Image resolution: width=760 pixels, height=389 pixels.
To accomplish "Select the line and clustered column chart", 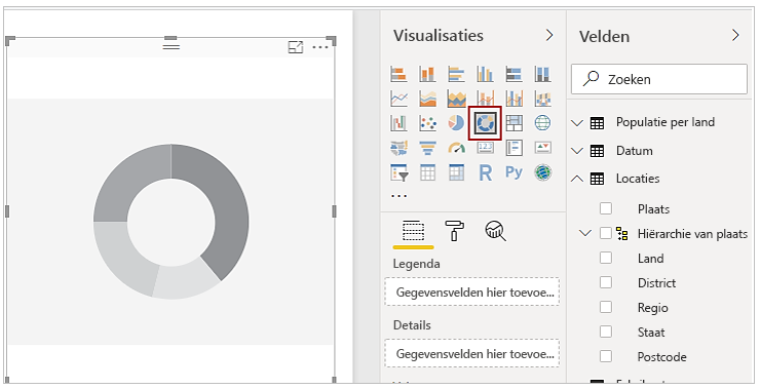I will tap(514, 99).
